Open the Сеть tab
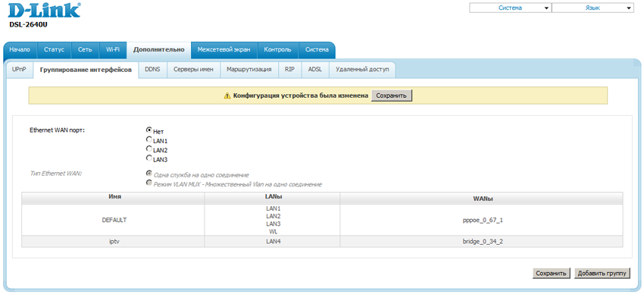The image size is (644, 294). pyautogui.click(x=86, y=50)
